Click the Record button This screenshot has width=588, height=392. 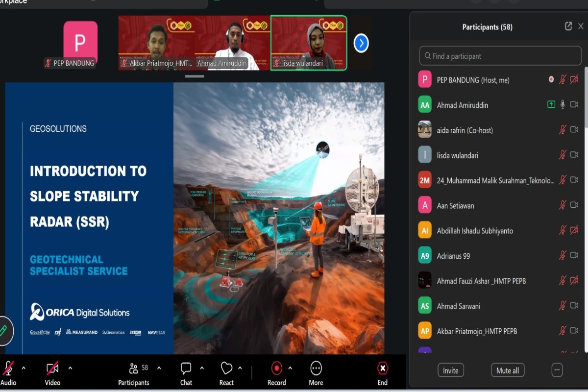click(x=277, y=373)
